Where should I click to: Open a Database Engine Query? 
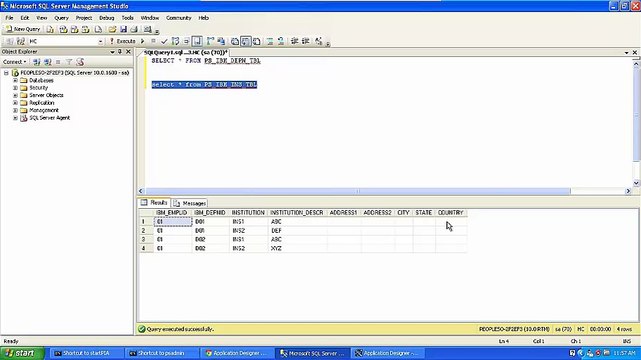tap(50, 29)
